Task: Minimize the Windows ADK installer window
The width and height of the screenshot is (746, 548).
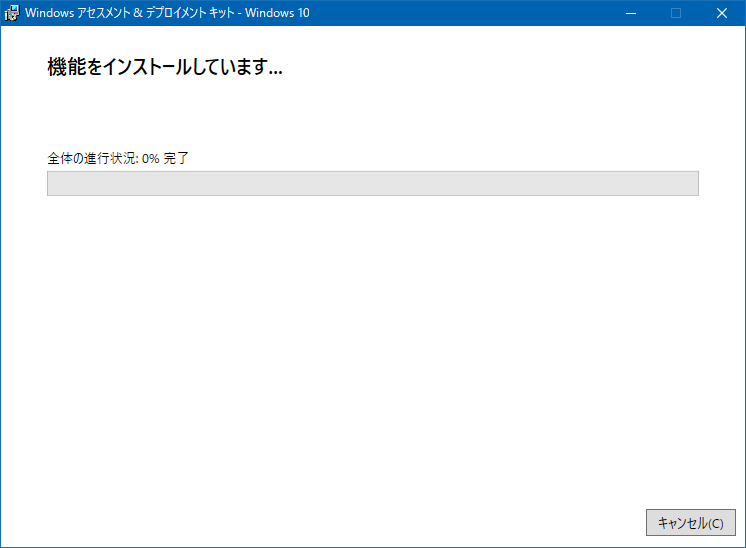Action: click(631, 13)
